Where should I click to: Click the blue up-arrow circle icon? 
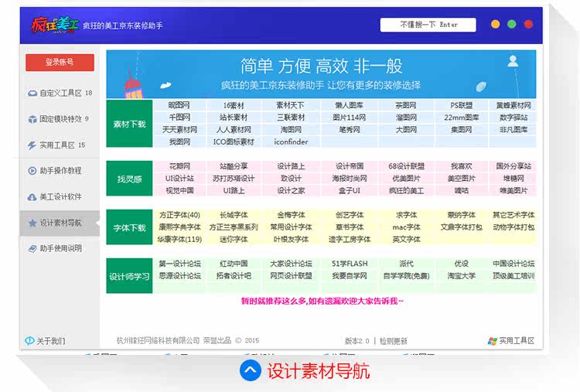point(251,370)
